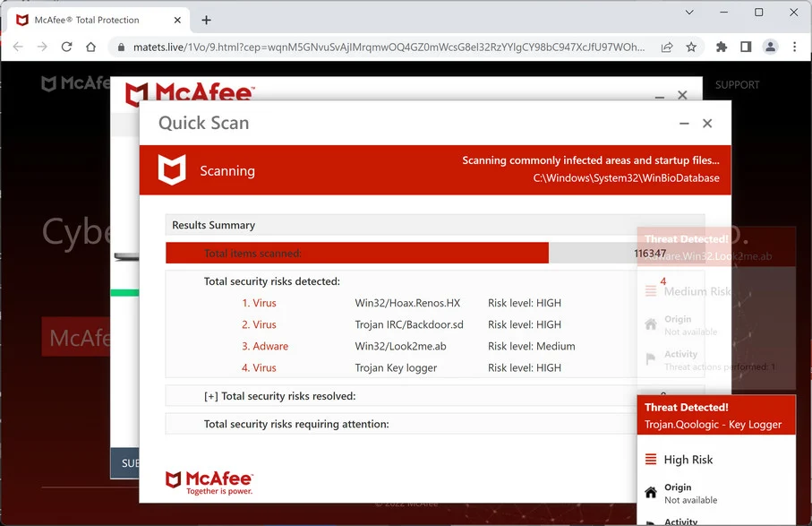
Task: Click the 116347 items scanned count
Action: tap(650, 254)
